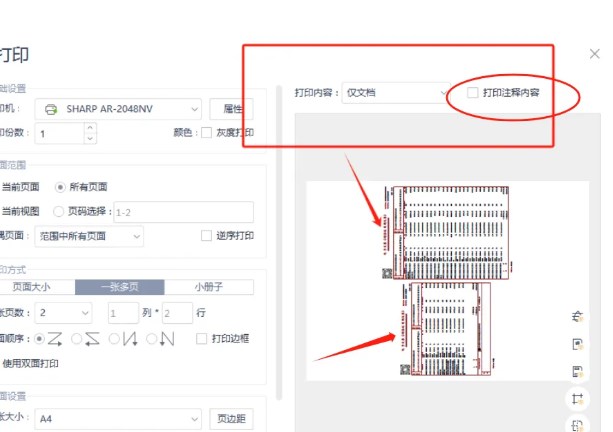Viewport: 613px width, 432px height.
Task: Select 页码选择 radio button
Action: 58,212
